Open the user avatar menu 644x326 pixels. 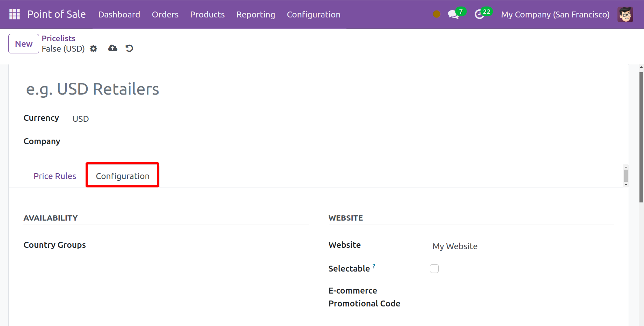tap(625, 14)
